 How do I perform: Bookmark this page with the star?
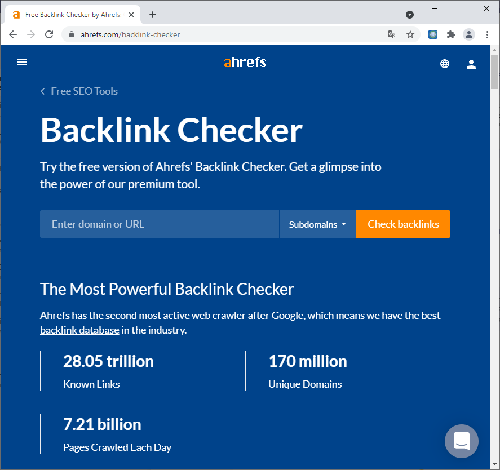(410, 34)
